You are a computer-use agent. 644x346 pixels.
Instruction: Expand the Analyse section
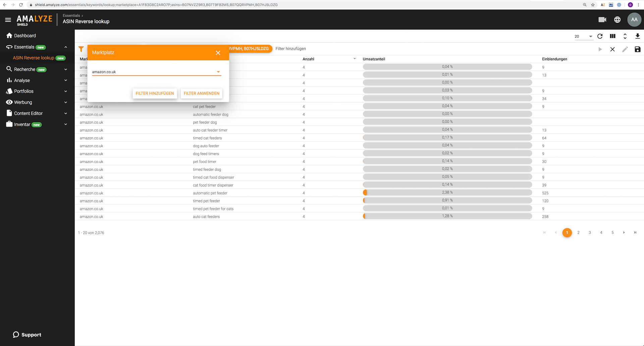66,80
